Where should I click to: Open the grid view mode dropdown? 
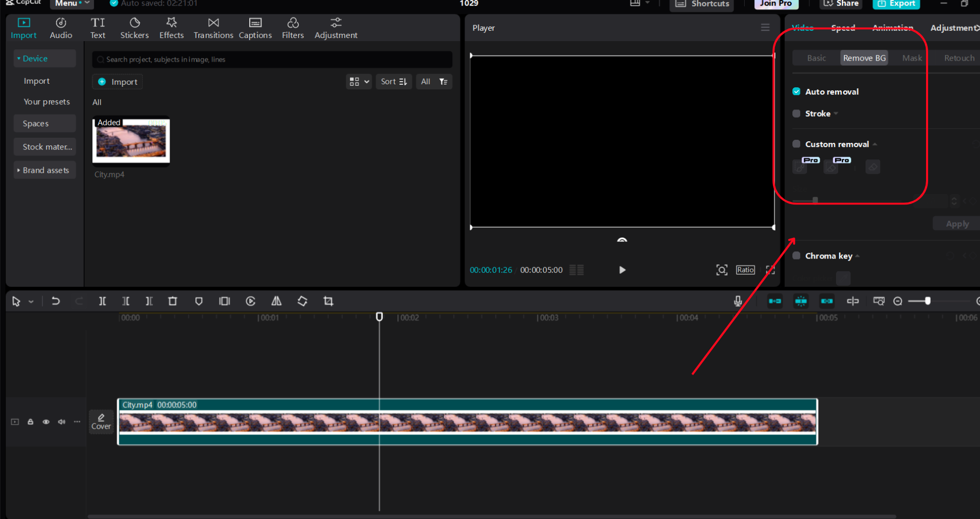[x=359, y=82]
